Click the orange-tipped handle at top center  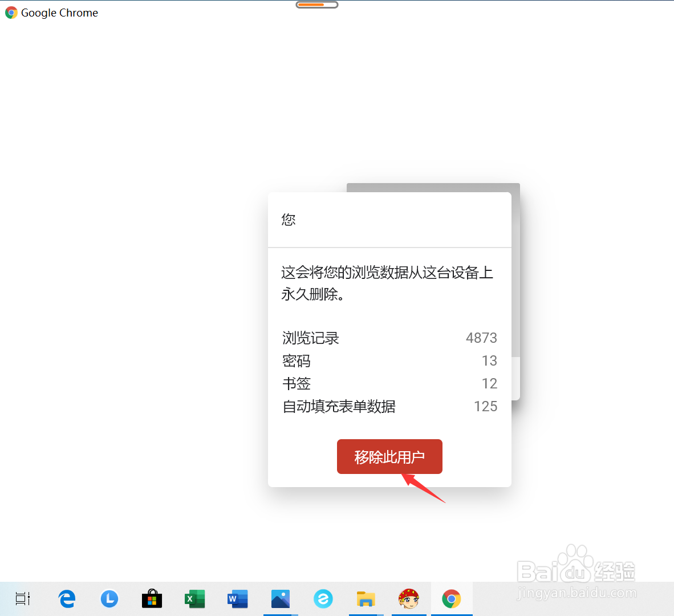pos(317,5)
